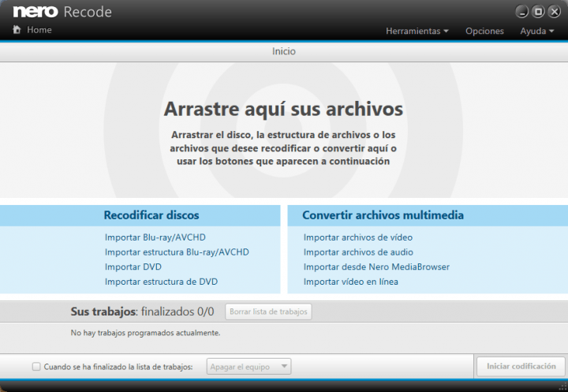Screen dimensions: 568x392
Task: Click the Home house icon
Action: pyautogui.click(x=17, y=29)
